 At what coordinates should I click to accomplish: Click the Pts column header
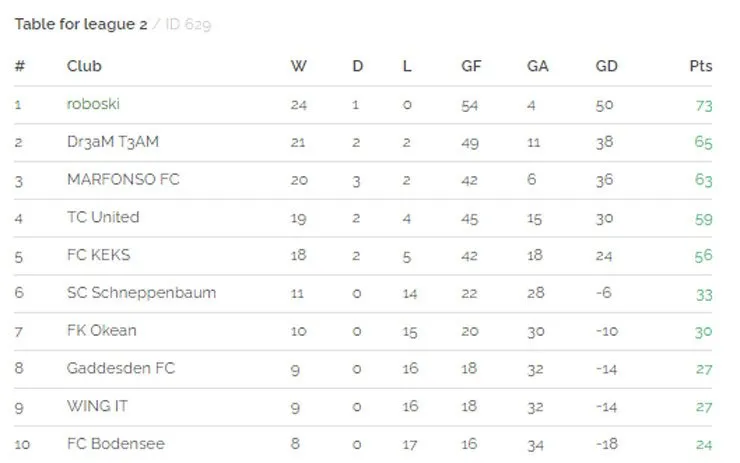click(701, 66)
